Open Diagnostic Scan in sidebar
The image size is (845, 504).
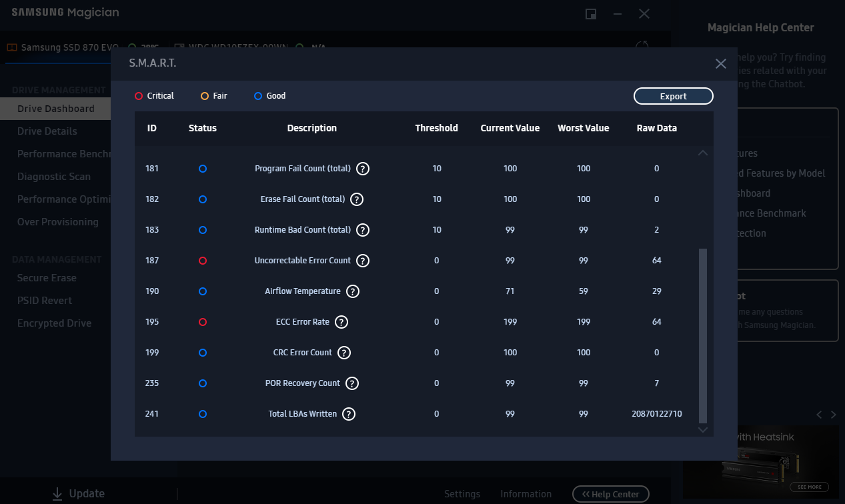(54, 177)
